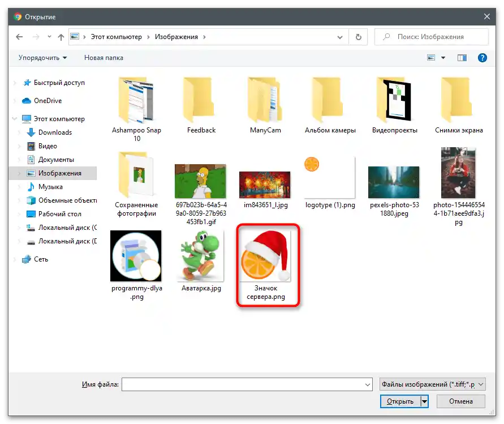Open Видео in the sidebar
Viewport: 504px width, 424px height.
tap(48, 146)
